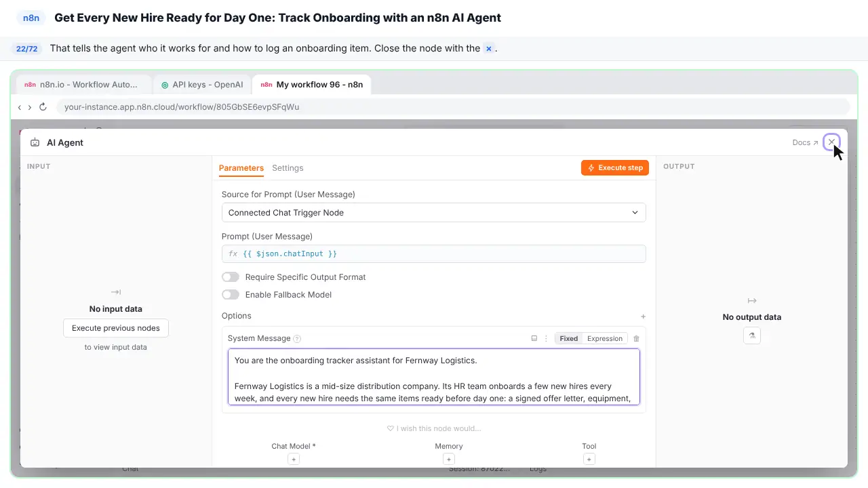Screen dimensions: 868x488
Task: Switch to the Settings tab
Action: pyautogui.click(x=288, y=168)
